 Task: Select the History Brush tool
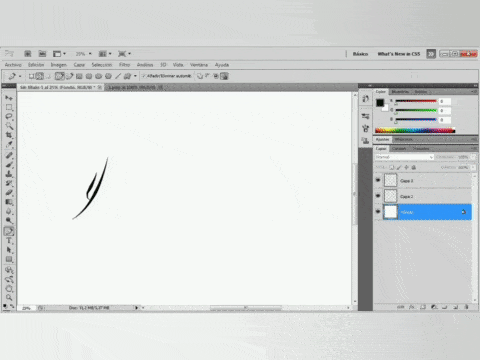click(9, 183)
